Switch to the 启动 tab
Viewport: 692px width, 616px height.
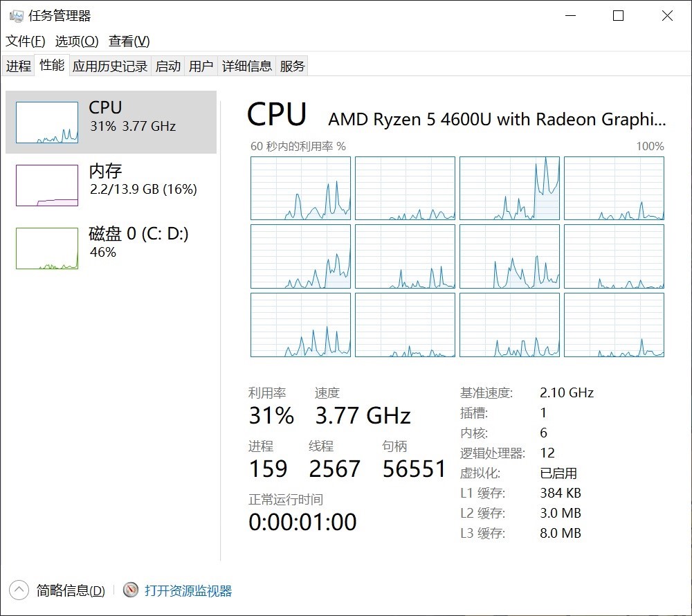(x=167, y=66)
